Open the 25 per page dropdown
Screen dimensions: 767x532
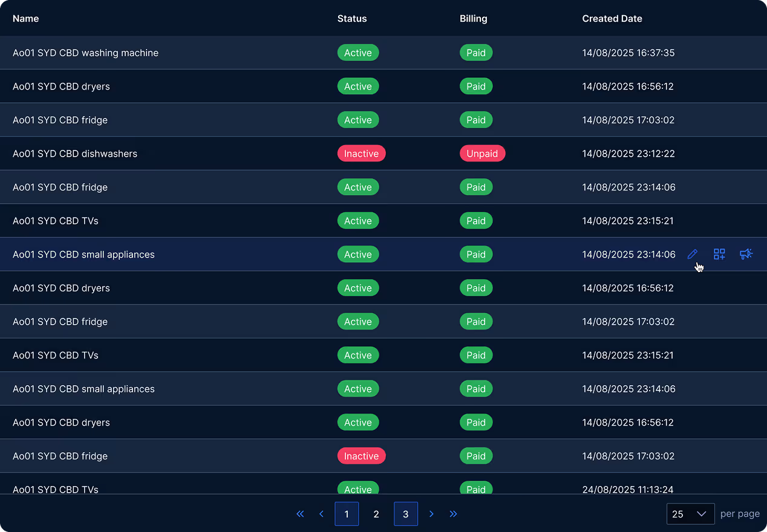(690, 514)
